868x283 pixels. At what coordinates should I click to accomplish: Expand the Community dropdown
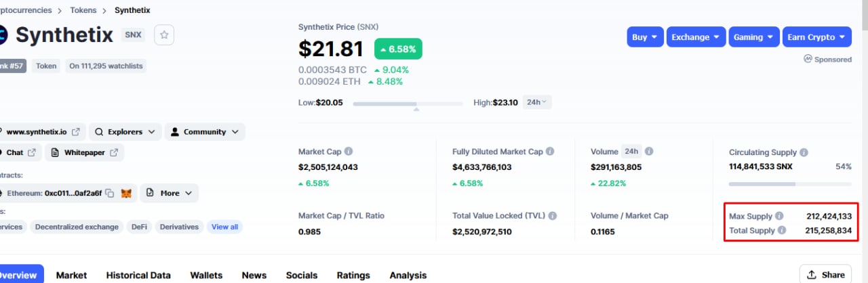coord(204,132)
